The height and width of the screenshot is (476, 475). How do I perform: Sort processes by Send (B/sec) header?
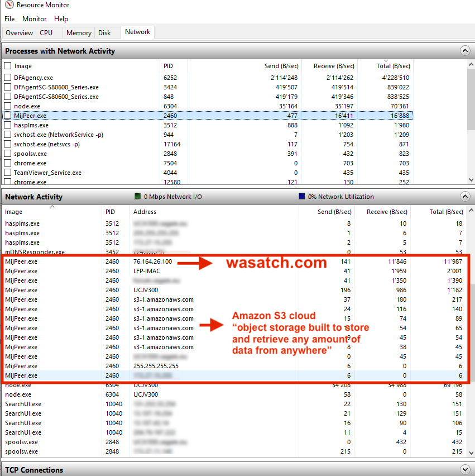(x=245, y=66)
